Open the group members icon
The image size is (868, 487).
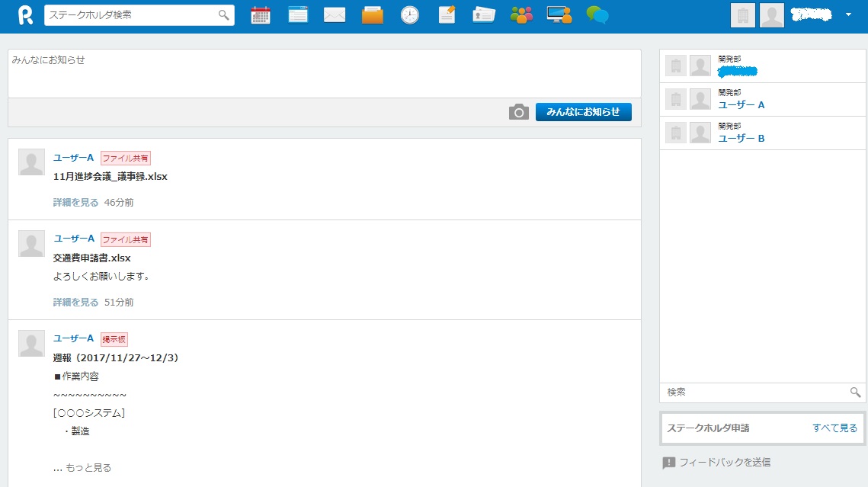point(520,14)
